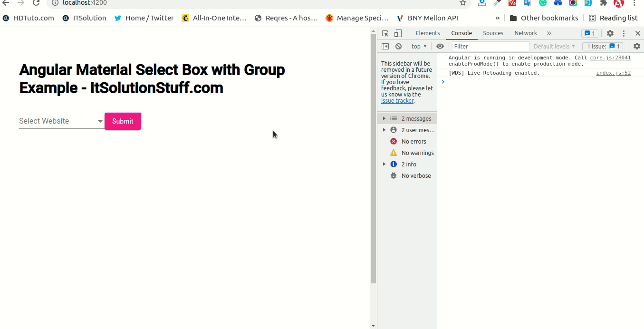Expand the 2 info group

tap(384, 164)
